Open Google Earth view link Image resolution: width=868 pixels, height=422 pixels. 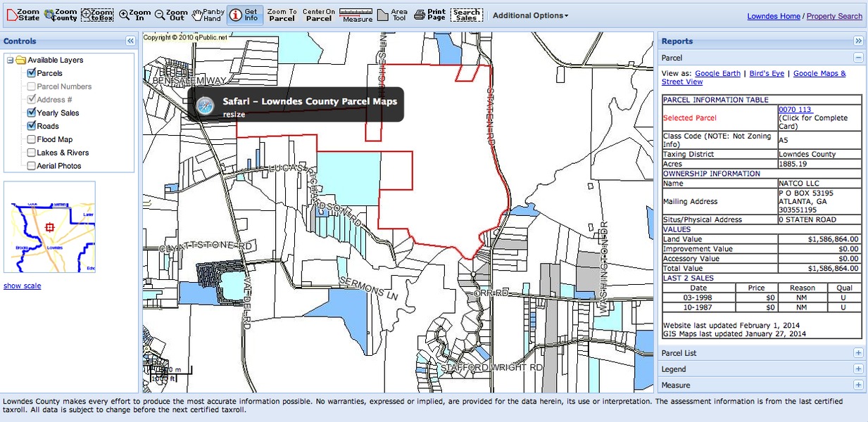coord(717,73)
